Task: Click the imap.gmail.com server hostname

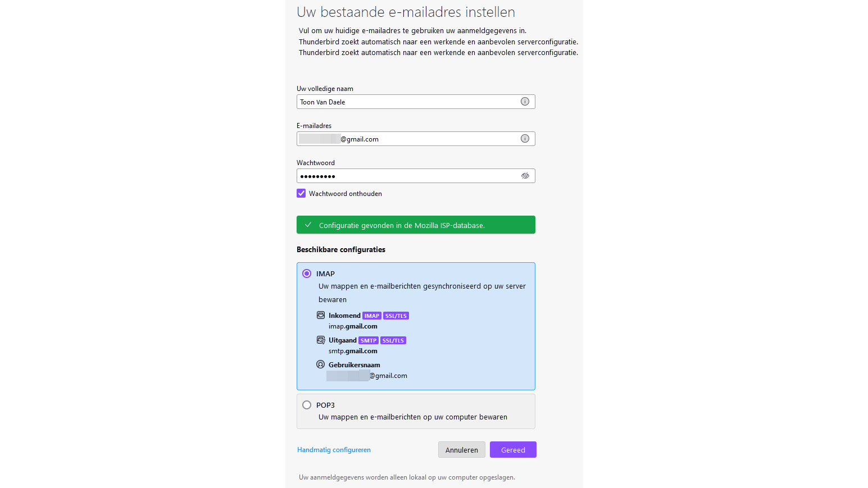Action: click(x=353, y=326)
